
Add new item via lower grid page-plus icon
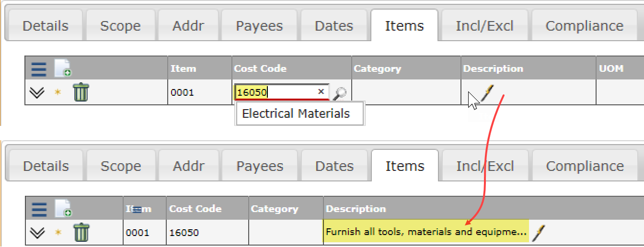63,209
